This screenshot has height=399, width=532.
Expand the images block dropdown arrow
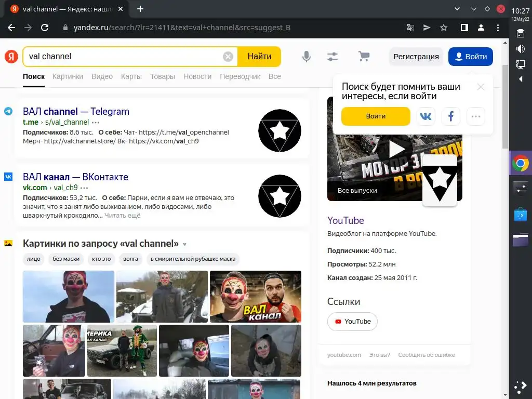click(x=184, y=244)
